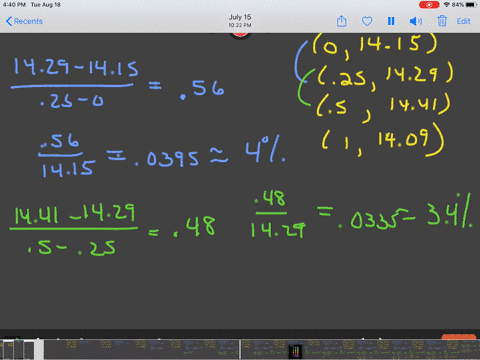
Task: Go back to Recents
Action: (x=24, y=21)
